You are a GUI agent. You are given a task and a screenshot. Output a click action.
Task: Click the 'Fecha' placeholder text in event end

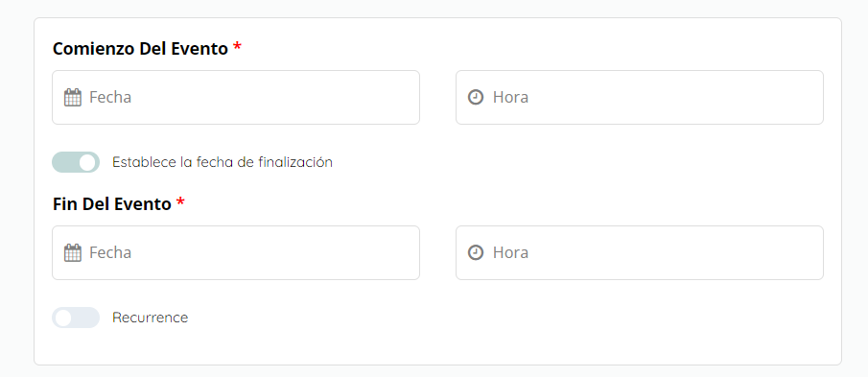tap(110, 253)
